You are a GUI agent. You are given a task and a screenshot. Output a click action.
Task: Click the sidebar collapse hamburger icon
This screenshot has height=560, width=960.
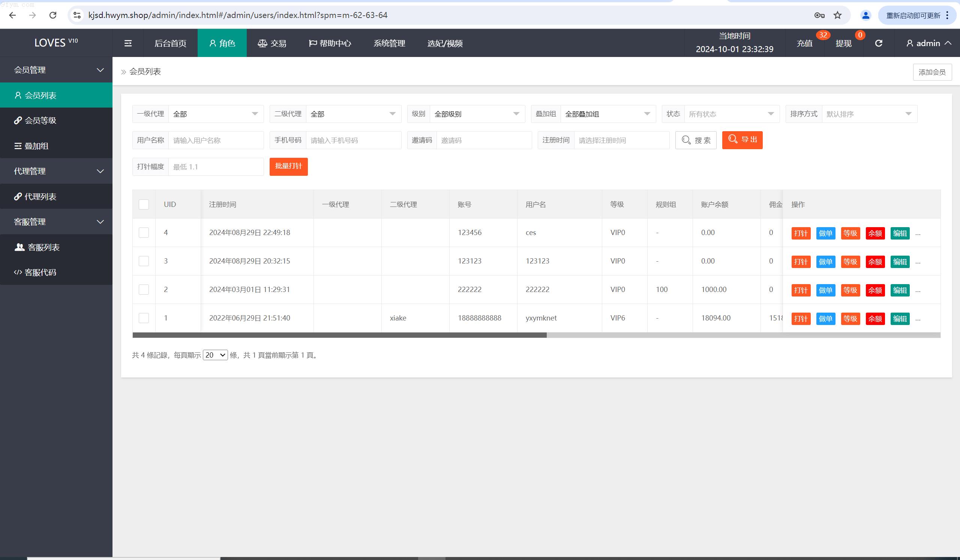(128, 43)
